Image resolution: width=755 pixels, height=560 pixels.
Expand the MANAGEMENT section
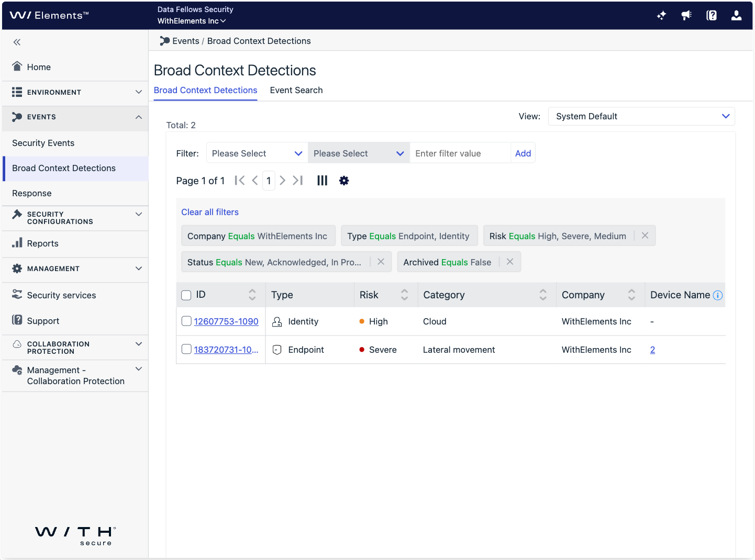[x=75, y=268]
